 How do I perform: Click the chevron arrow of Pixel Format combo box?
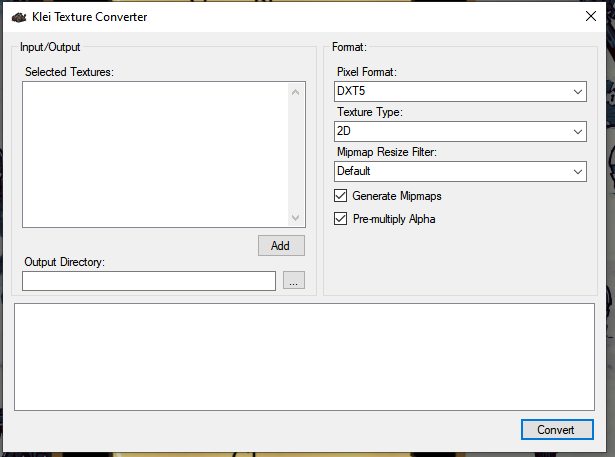(x=578, y=91)
